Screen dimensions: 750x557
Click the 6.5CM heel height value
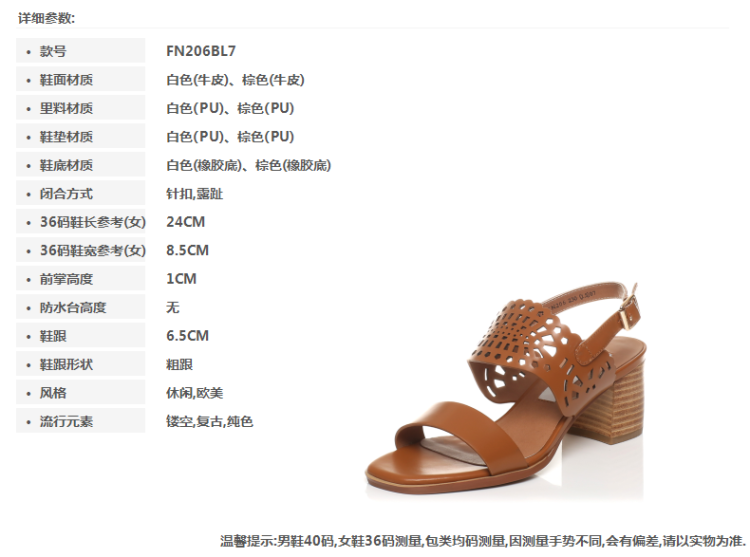188,336
